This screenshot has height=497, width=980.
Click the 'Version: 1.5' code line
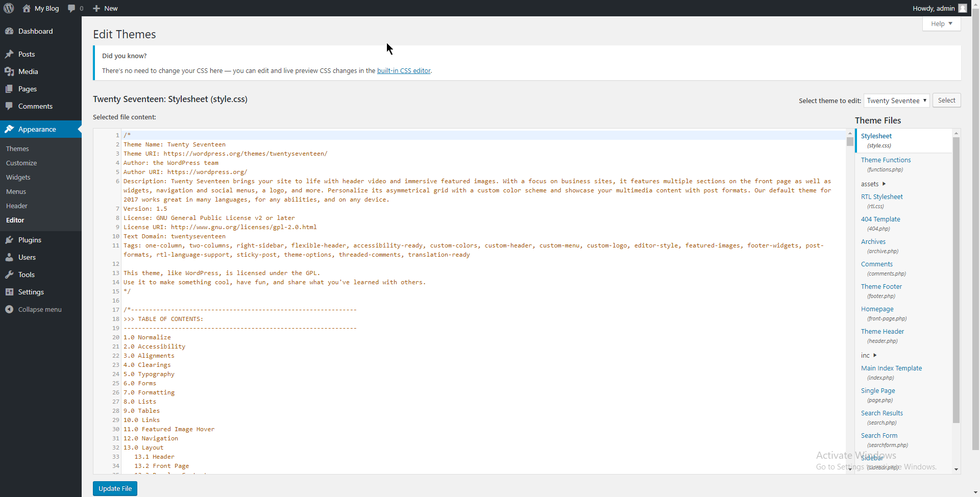click(145, 209)
